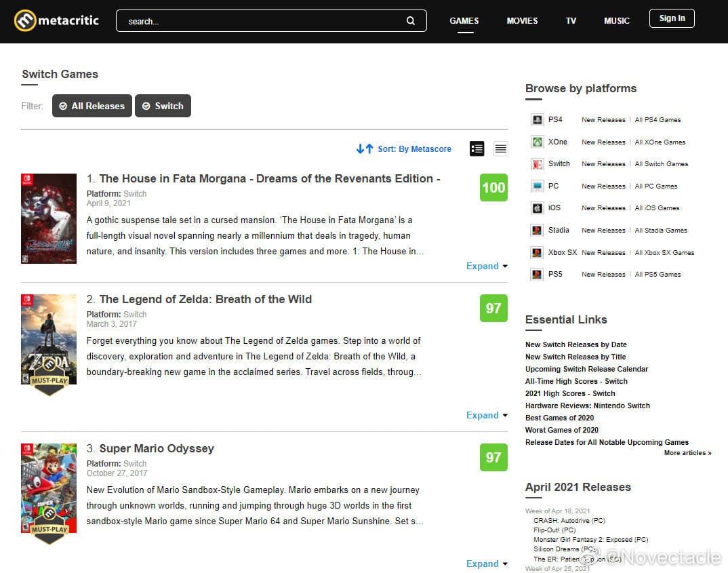Open the MOVIES navigation tab
This screenshot has width=728, height=573.
522,21
